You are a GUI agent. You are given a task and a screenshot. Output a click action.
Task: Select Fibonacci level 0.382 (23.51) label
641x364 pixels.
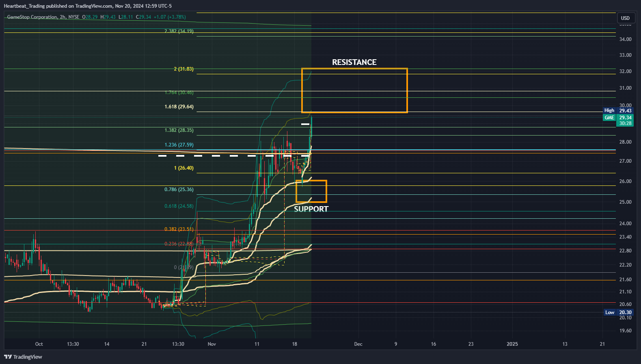click(x=179, y=229)
